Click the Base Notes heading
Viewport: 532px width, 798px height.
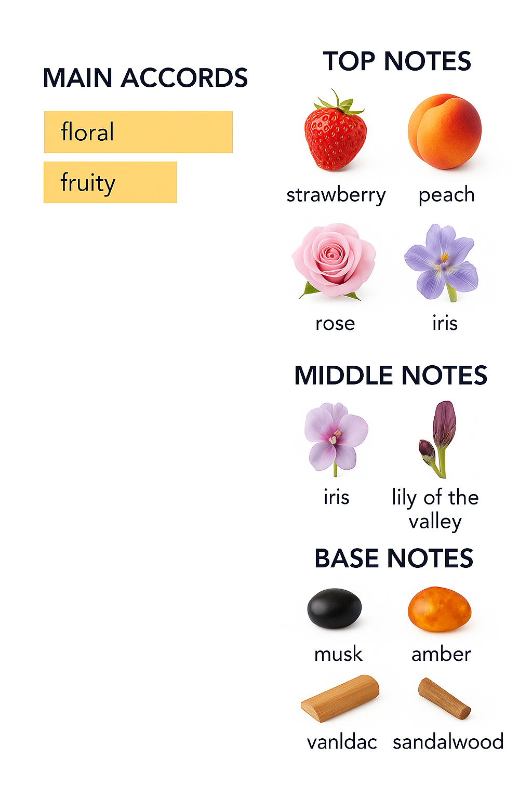tap(394, 558)
